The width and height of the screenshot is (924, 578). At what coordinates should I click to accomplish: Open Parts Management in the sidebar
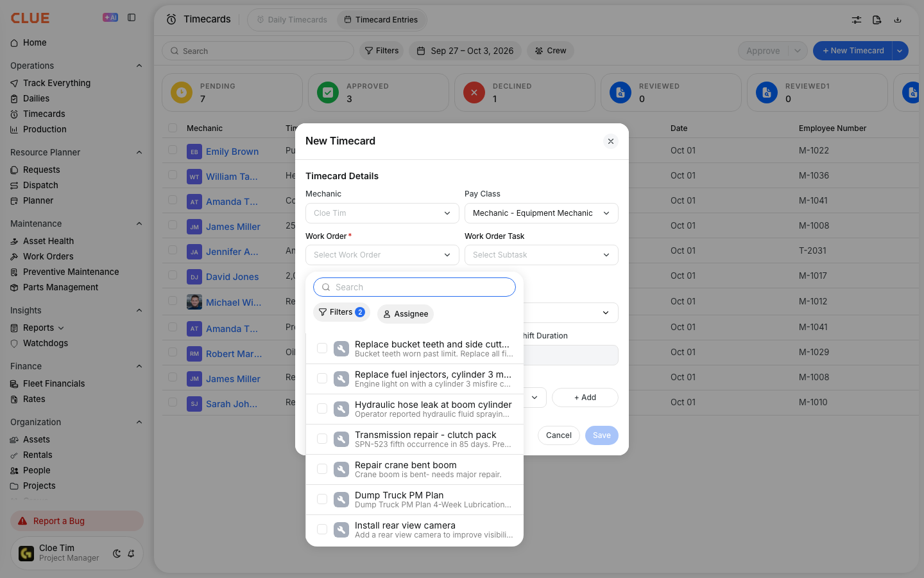point(60,287)
